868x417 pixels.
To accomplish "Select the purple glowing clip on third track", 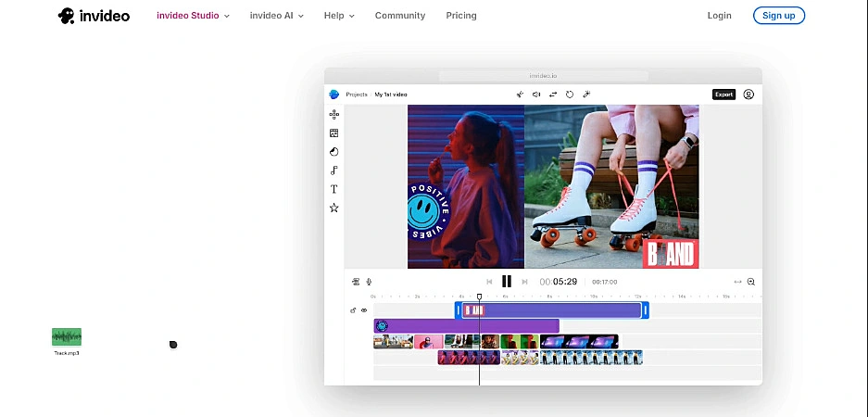I will (579, 341).
